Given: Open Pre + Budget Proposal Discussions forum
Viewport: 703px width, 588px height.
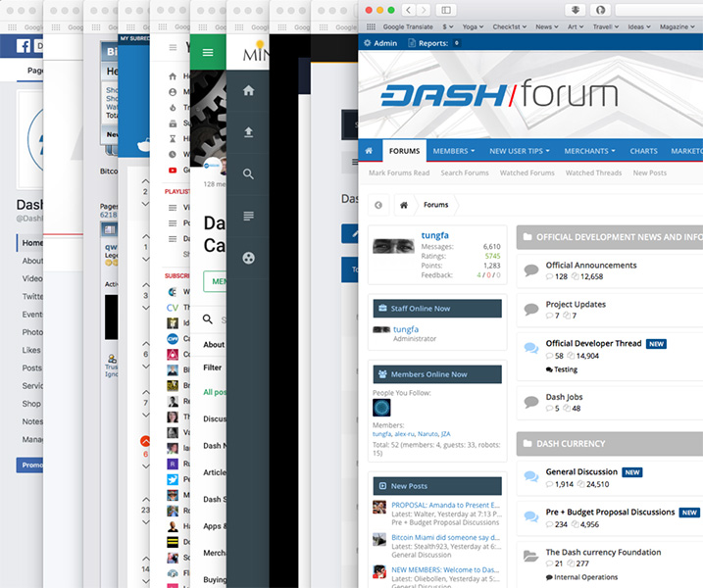Looking at the screenshot, I should pos(610,512).
